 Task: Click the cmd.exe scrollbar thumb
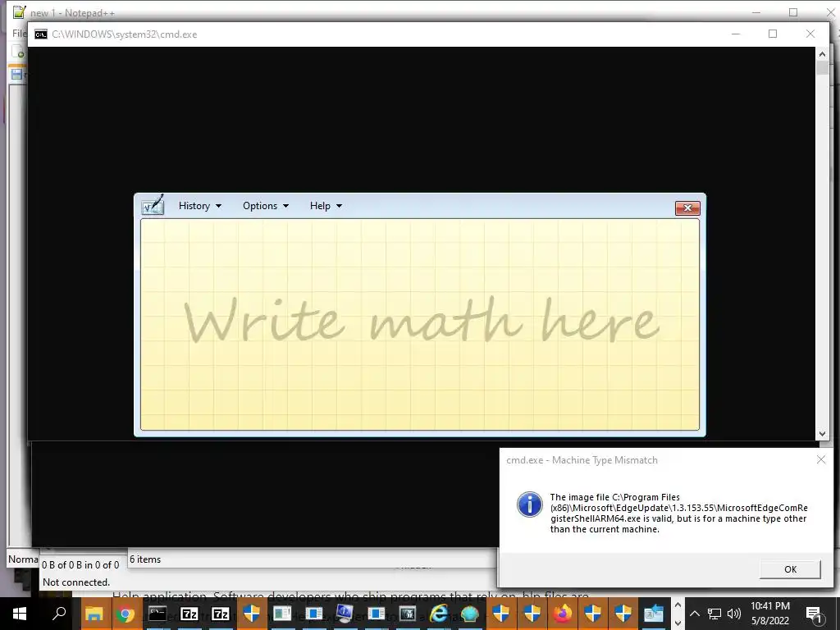click(x=822, y=67)
